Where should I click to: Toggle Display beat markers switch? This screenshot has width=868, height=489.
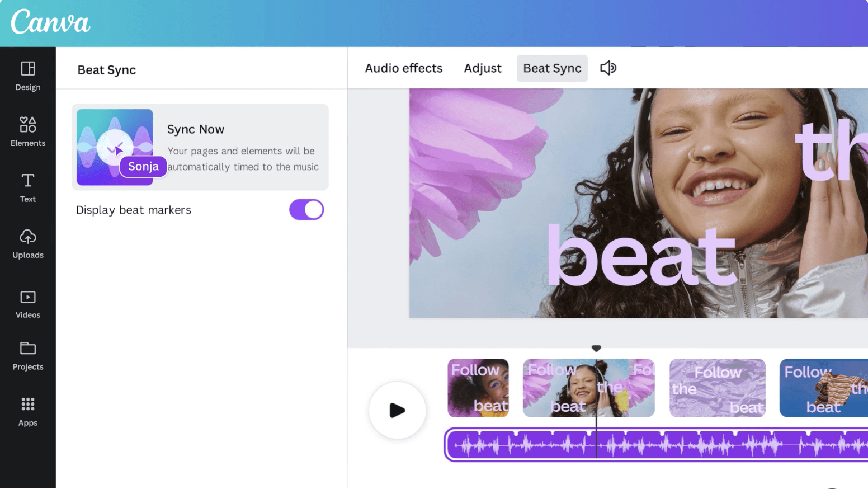306,210
